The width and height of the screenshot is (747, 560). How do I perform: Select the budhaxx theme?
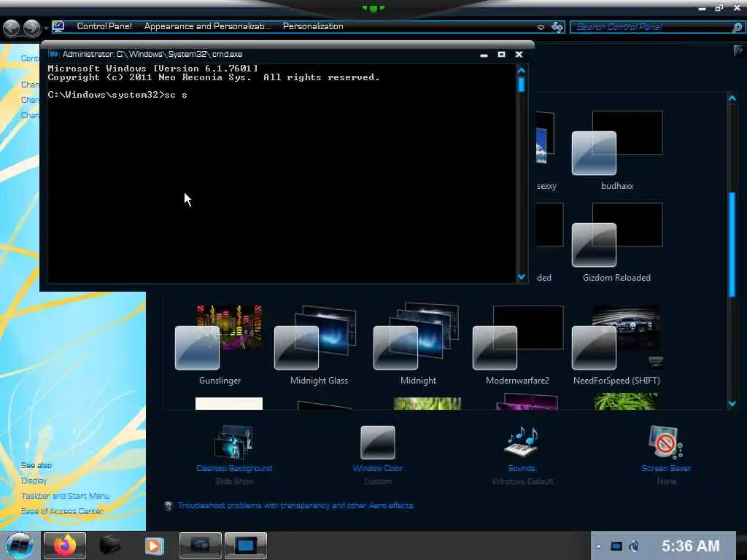click(617, 150)
